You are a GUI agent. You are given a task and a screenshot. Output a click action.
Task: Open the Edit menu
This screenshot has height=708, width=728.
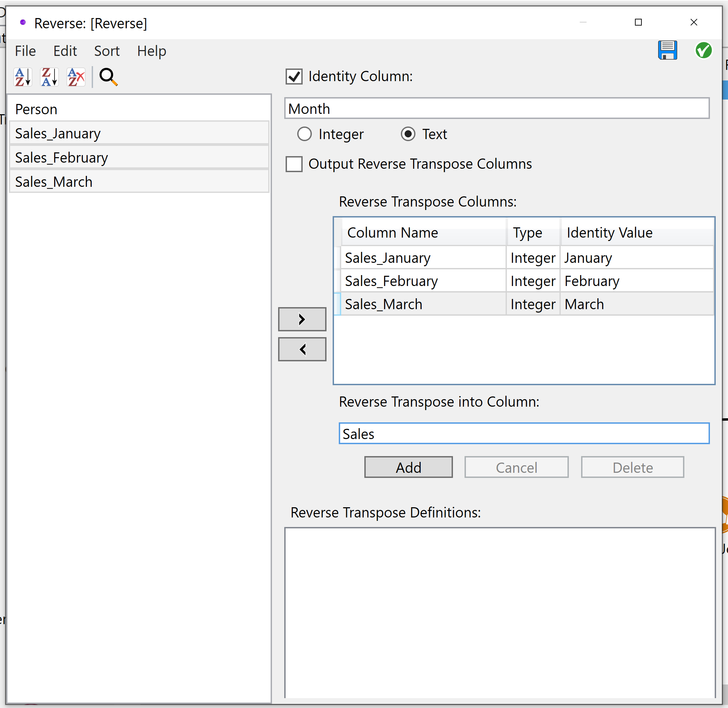pos(65,51)
